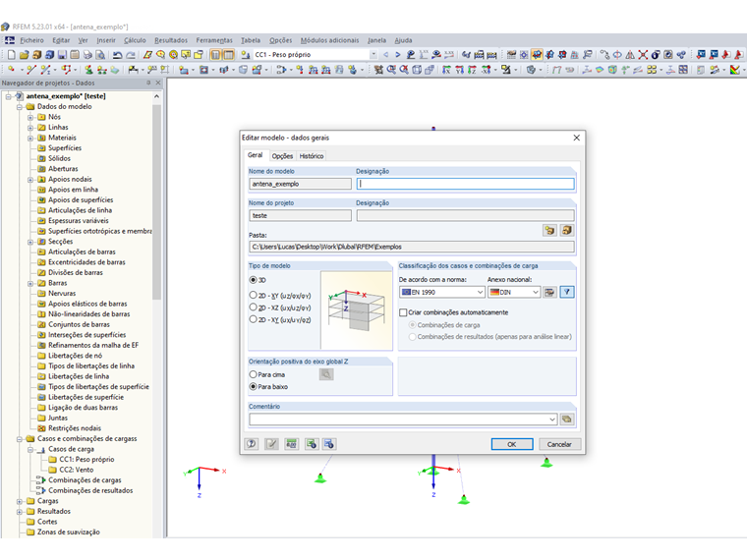Click view in Y direction icon
This screenshot has width=747, height=560.
[x=459, y=70]
